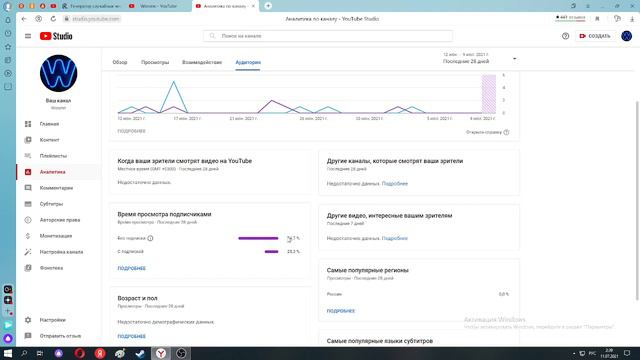Screen dimensions: 640x360
Task: Select the Аудитория tab
Action: tap(248, 62)
